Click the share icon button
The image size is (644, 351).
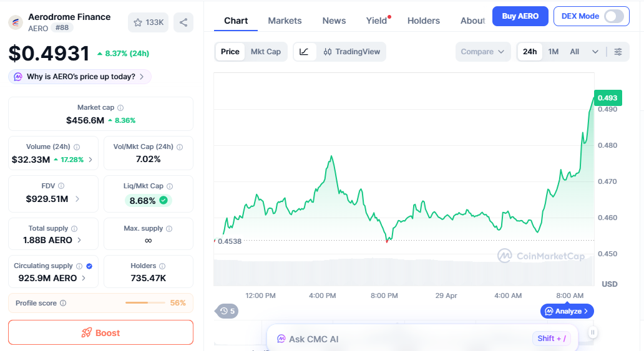point(183,22)
